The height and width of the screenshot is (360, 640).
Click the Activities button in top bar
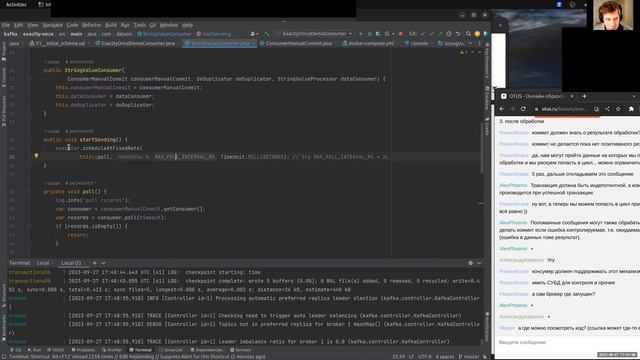click(16, 4)
